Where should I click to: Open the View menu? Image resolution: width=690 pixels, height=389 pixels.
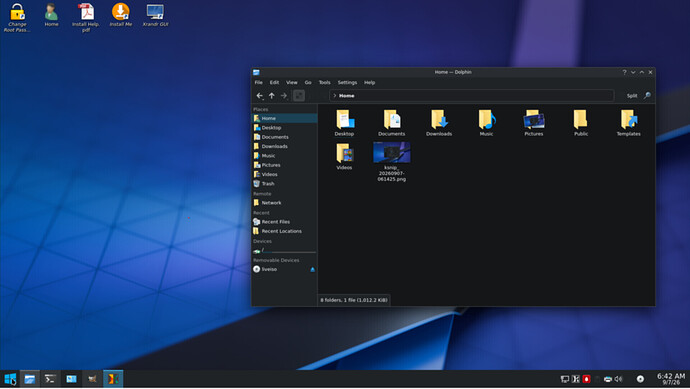[292, 82]
